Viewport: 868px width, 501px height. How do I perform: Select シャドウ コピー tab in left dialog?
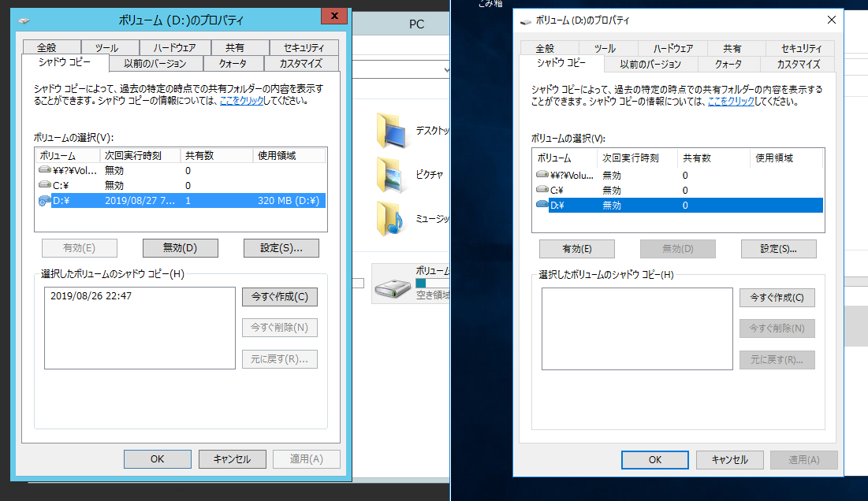pos(65,62)
